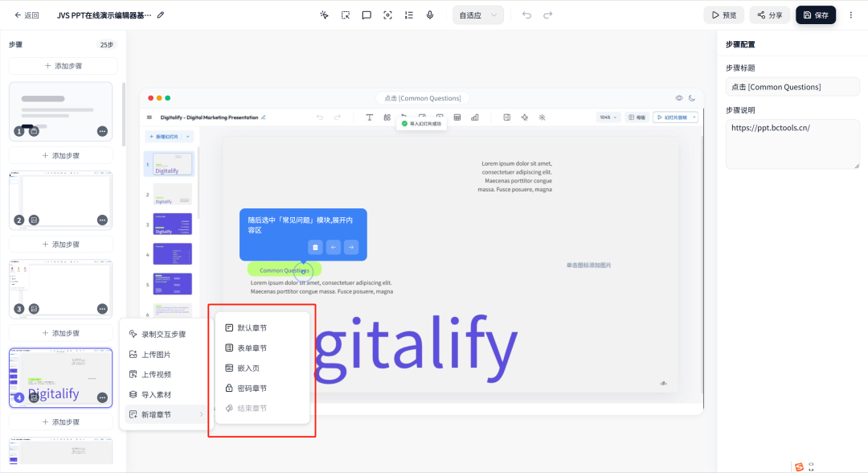
Task: Go to the previous tooltip step arrow
Action: [334, 247]
